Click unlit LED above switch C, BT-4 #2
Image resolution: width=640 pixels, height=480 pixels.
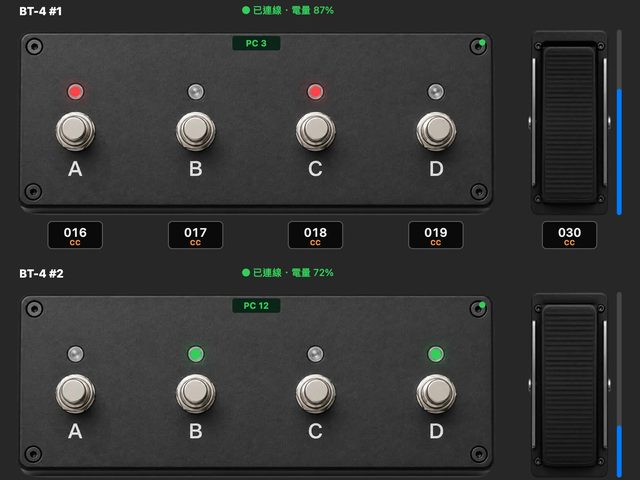[315, 354]
